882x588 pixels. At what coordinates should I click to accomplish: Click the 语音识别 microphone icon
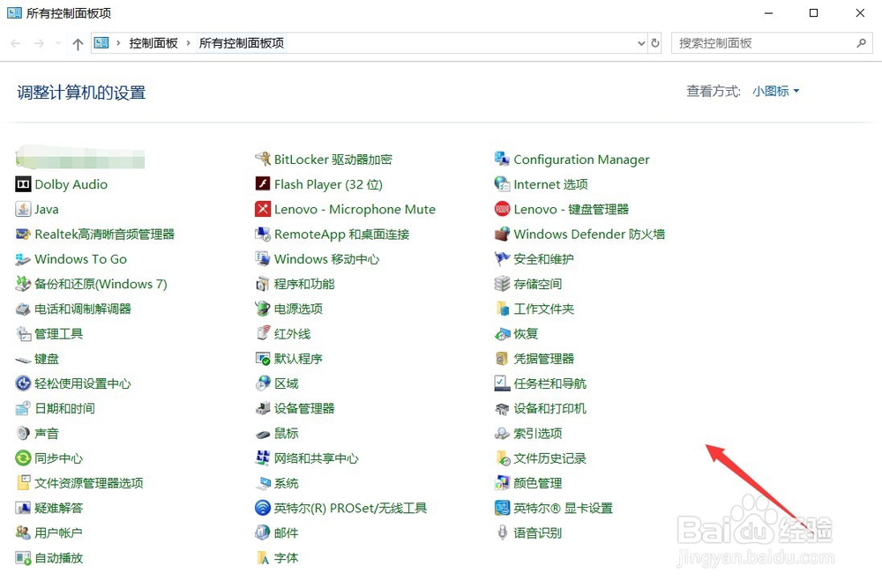click(502, 533)
